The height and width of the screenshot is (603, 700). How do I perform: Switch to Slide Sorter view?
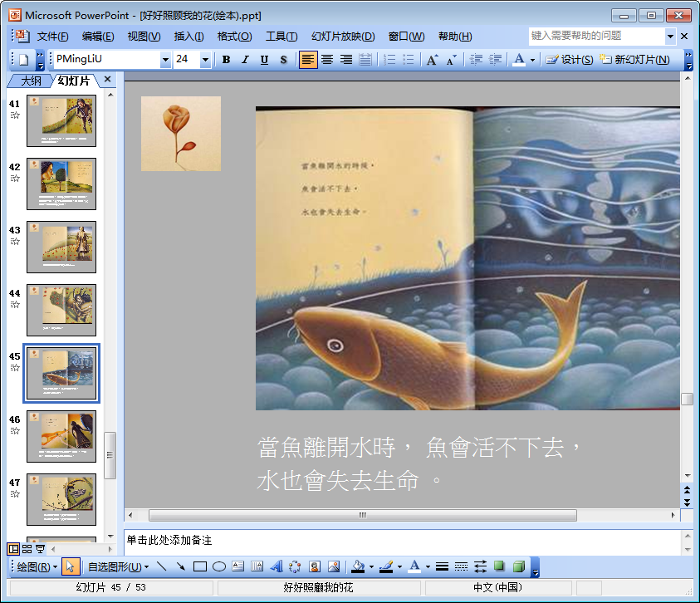(27, 549)
